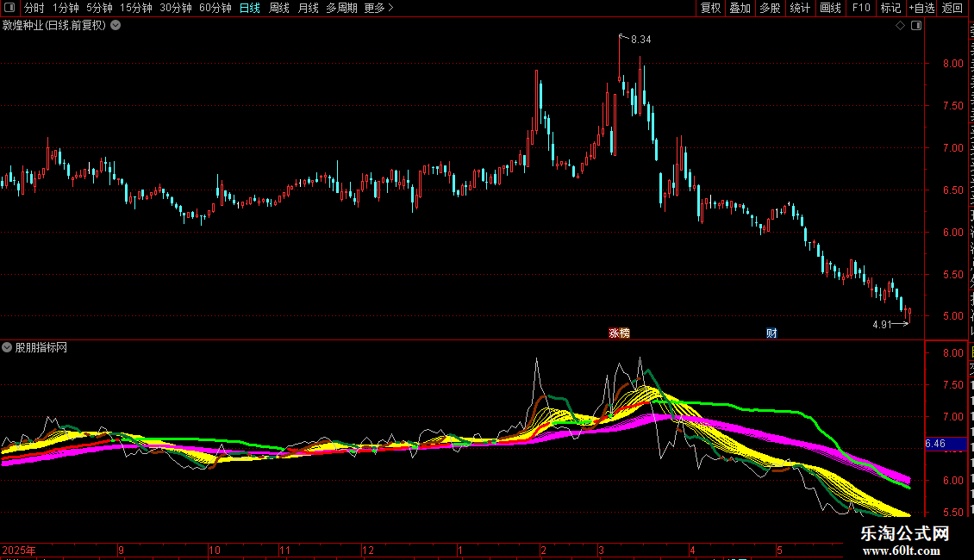
Task: Click the 8.00 price axis label in main chart
Action: point(953,64)
